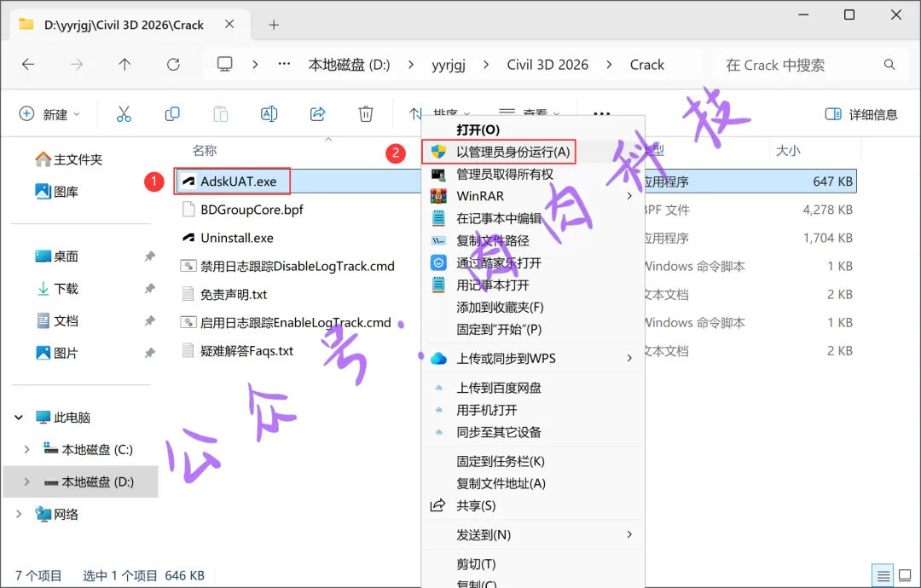Select 禁用日志跟踪DisableLogTrack.cmd
Image resolution: width=921 pixels, height=588 pixels.
(x=298, y=266)
